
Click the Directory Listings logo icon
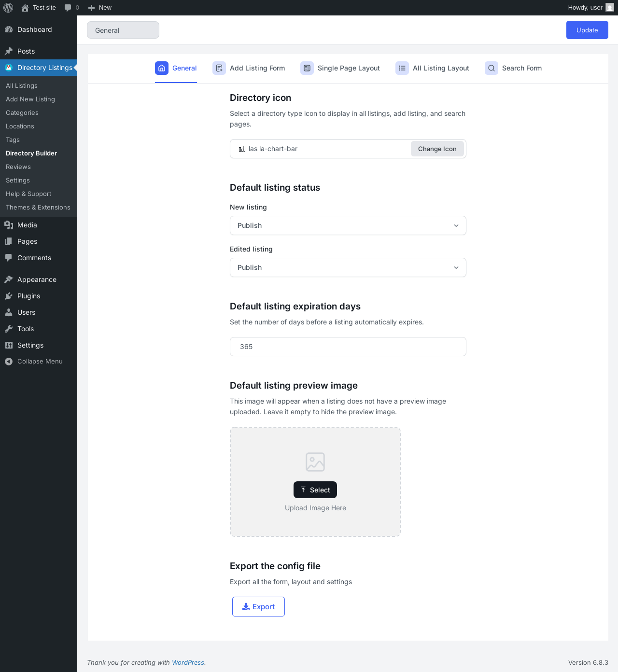click(9, 68)
